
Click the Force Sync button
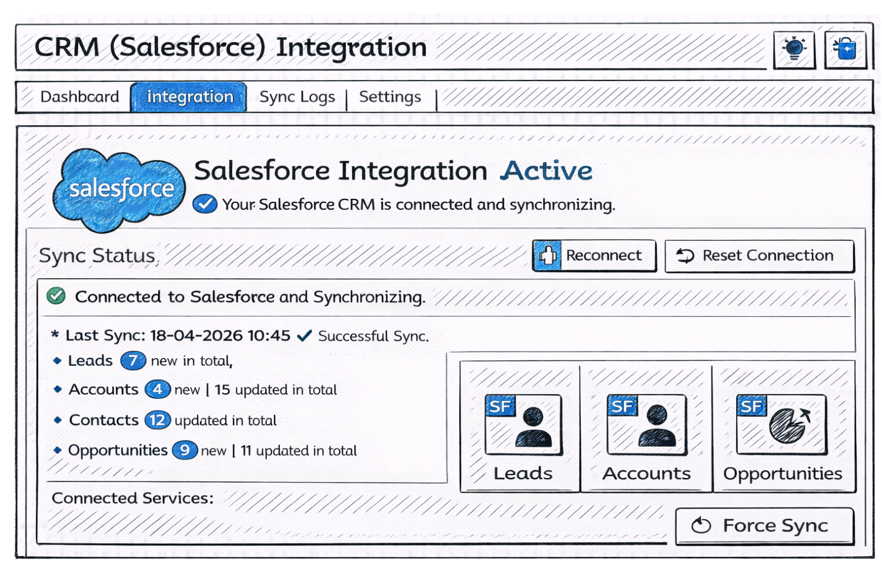tap(764, 526)
